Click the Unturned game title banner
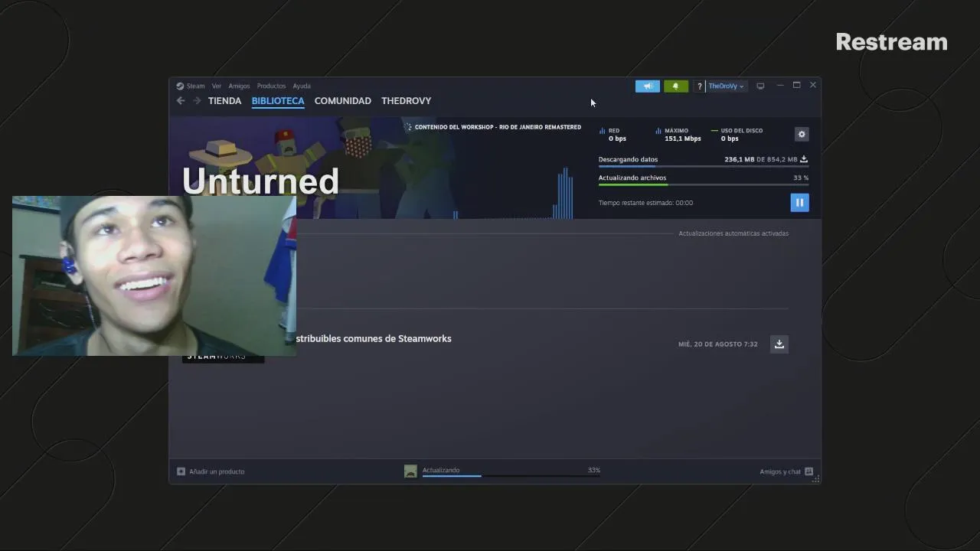 point(260,181)
